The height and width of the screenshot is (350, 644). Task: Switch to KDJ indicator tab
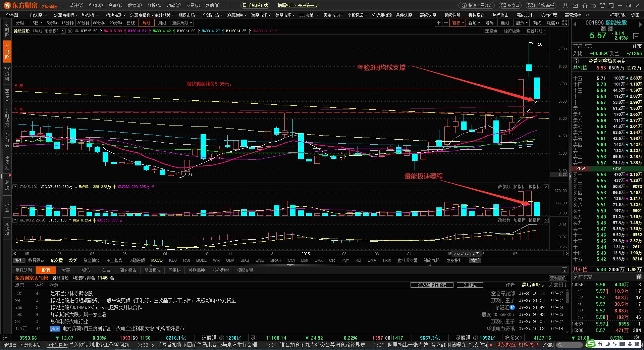point(173,260)
